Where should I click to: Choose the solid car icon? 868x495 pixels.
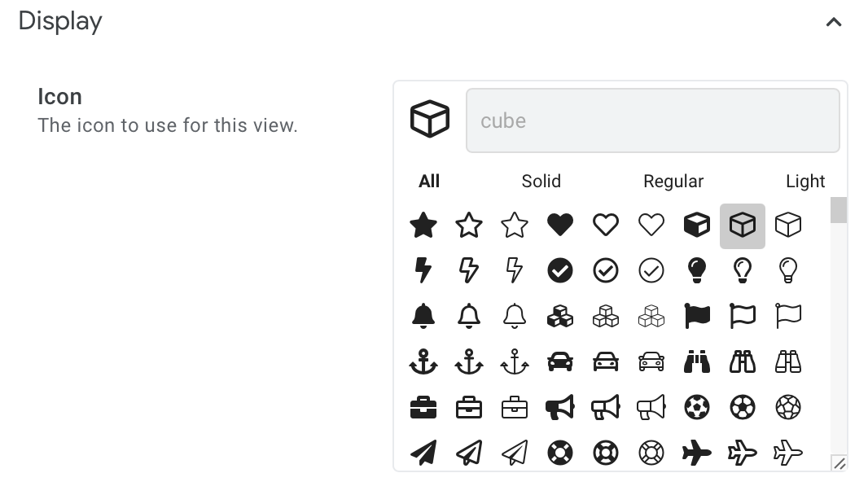click(560, 361)
